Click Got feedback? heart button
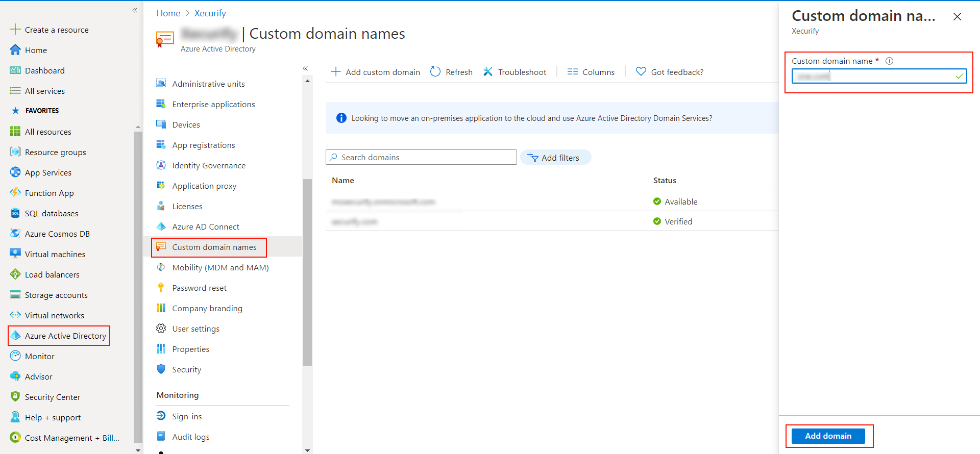 670,72
